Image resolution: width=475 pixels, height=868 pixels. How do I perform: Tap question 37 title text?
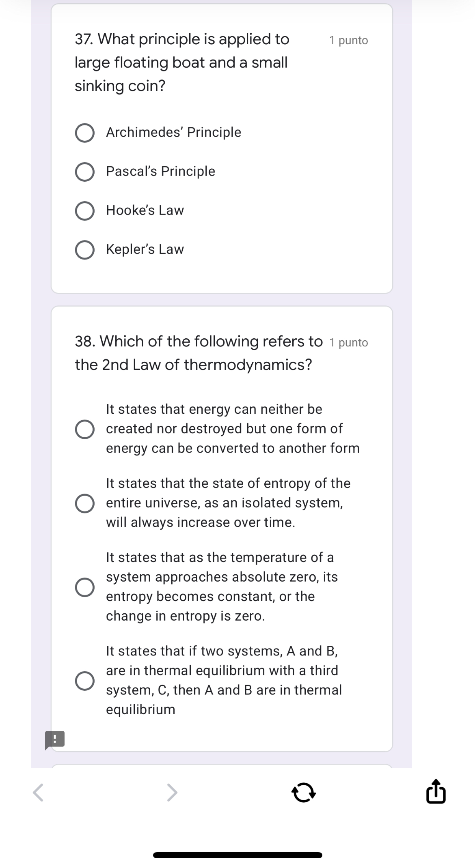click(x=182, y=62)
